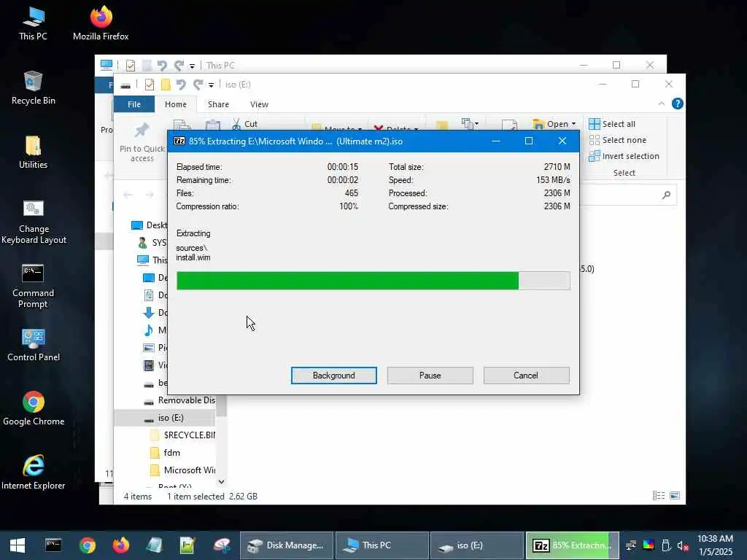Select Removable Disk in navigation tree
Screen dimensions: 747x560
click(179, 400)
